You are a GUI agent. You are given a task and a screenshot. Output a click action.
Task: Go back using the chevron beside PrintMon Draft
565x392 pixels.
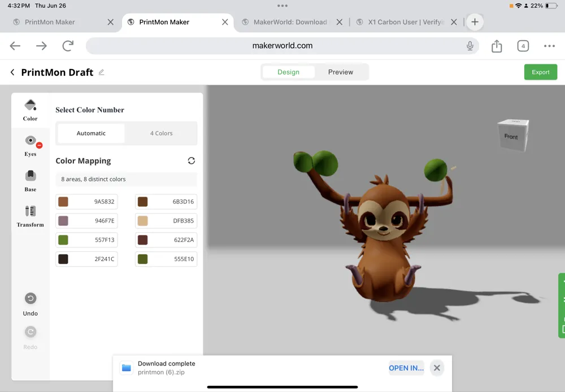click(12, 72)
